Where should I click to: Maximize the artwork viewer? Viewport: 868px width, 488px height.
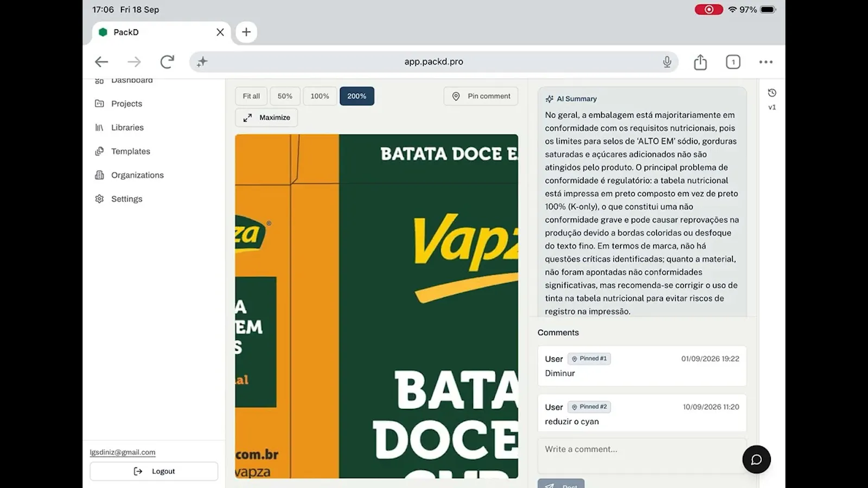(x=266, y=118)
